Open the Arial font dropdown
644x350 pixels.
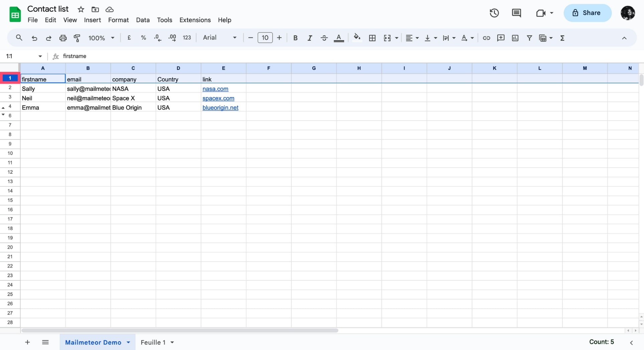[220, 38]
